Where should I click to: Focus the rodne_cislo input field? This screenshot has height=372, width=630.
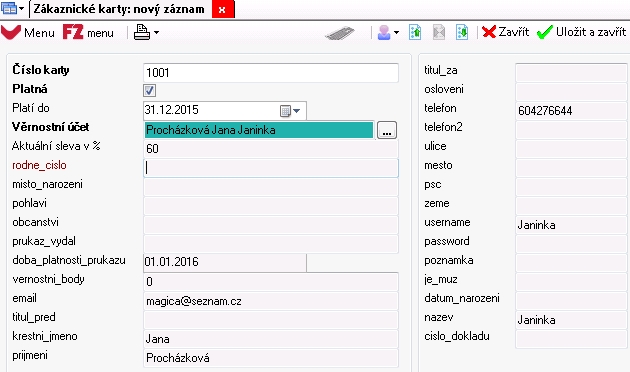271,168
